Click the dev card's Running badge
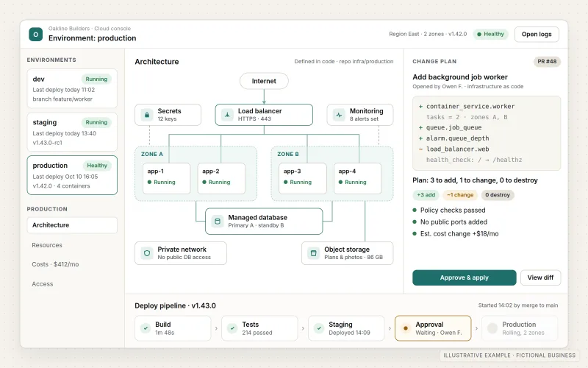This screenshot has height=368, width=588. coord(96,79)
